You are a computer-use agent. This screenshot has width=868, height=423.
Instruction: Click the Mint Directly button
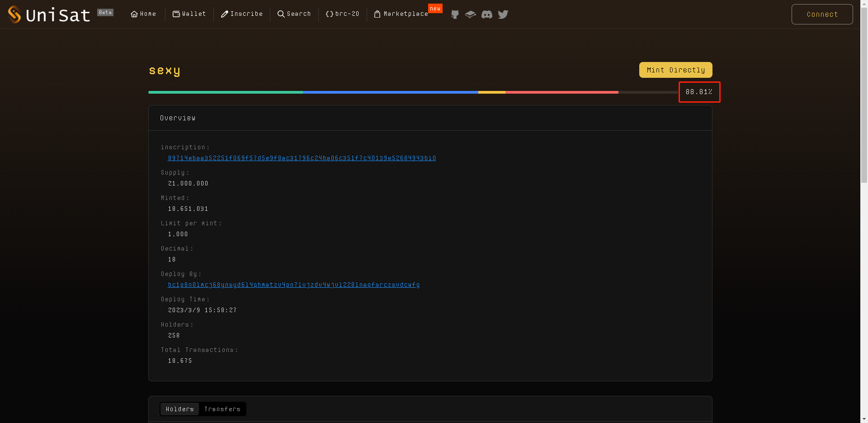tap(675, 70)
